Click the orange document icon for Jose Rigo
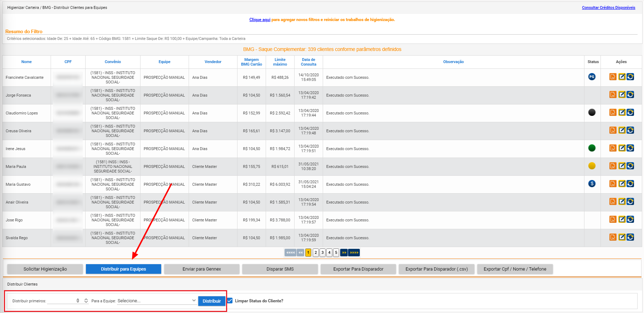644x313 pixels. pos(613,219)
